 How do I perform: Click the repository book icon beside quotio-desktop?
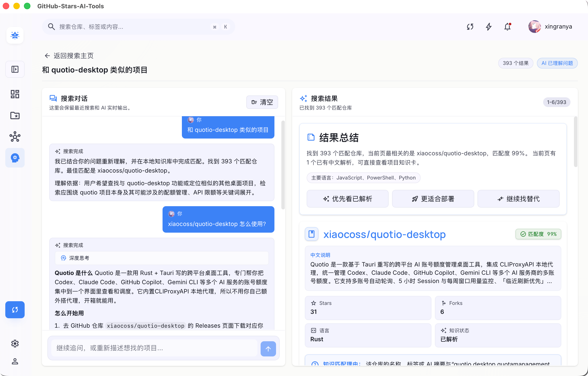(311, 234)
